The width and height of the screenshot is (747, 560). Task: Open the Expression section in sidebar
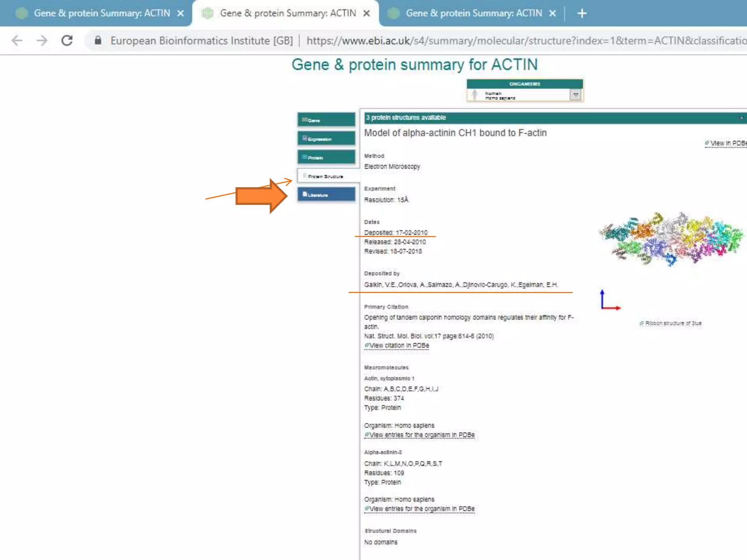pyautogui.click(x=326, y=139)
